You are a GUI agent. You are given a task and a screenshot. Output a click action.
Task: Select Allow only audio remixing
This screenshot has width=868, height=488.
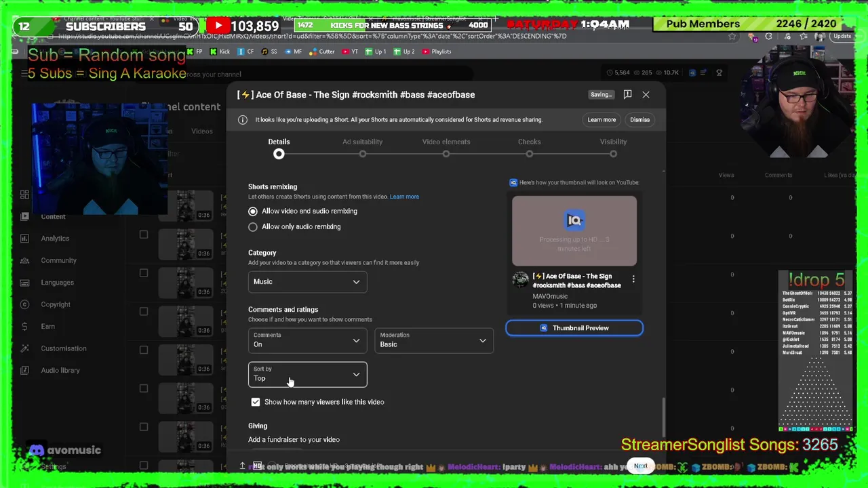pyautogui.click(x=253, y=227)
